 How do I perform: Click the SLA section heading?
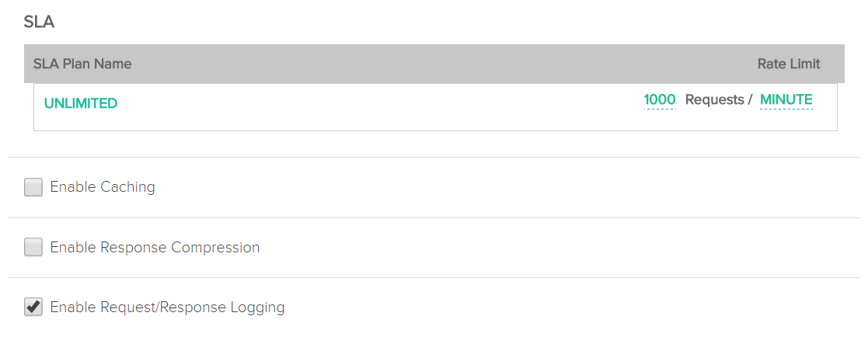(x=39, y=22)
